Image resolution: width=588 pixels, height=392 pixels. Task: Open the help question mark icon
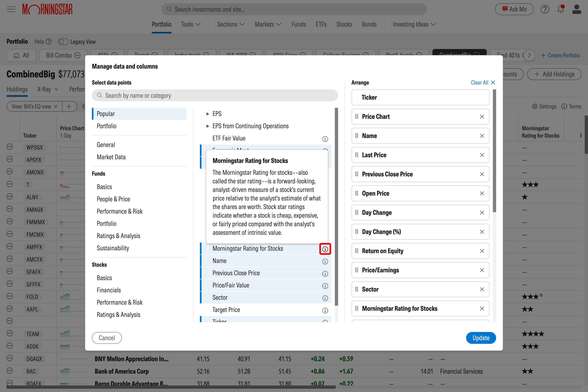[545, 9]
